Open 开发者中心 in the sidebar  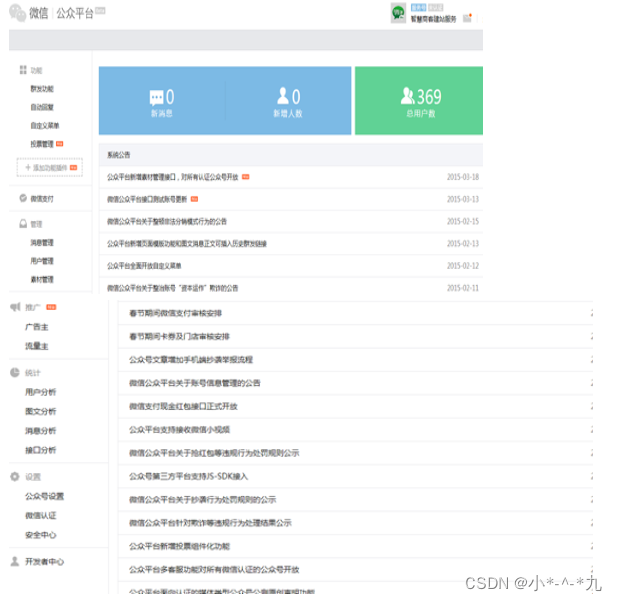click(44, 562)
